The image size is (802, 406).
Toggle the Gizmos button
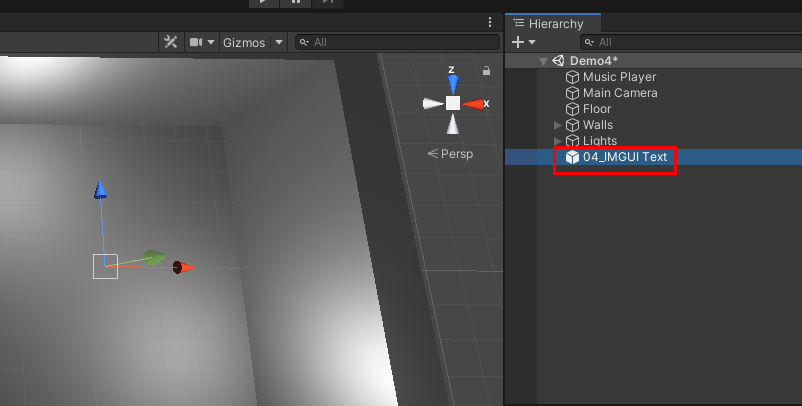244,42
